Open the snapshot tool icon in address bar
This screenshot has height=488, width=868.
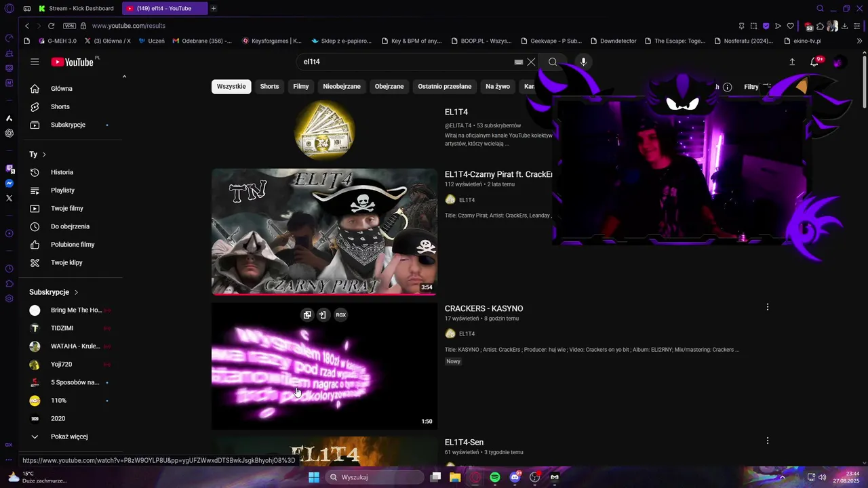coord(753,26)
